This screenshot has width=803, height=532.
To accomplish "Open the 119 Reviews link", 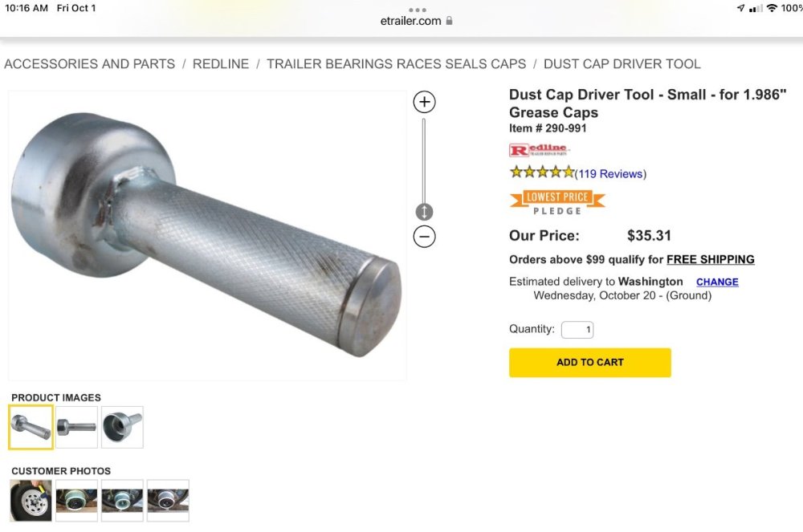I will tap(610, 174).
